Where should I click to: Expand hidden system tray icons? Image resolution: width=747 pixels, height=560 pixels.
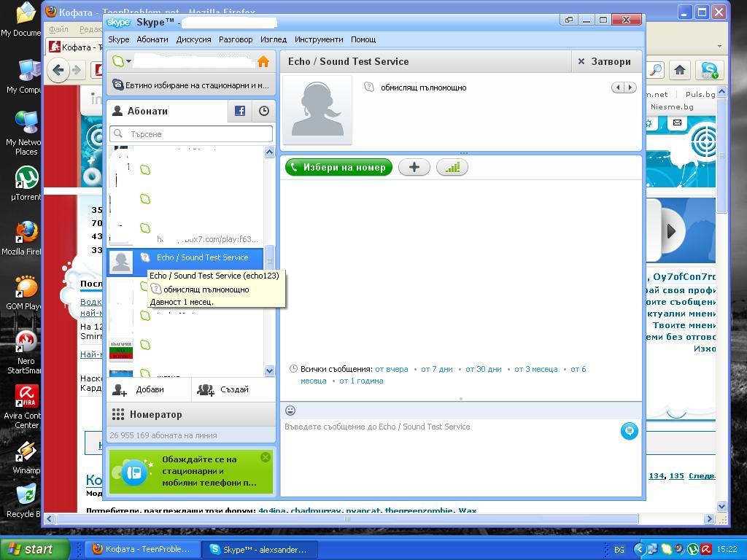(x=639, y=549)
